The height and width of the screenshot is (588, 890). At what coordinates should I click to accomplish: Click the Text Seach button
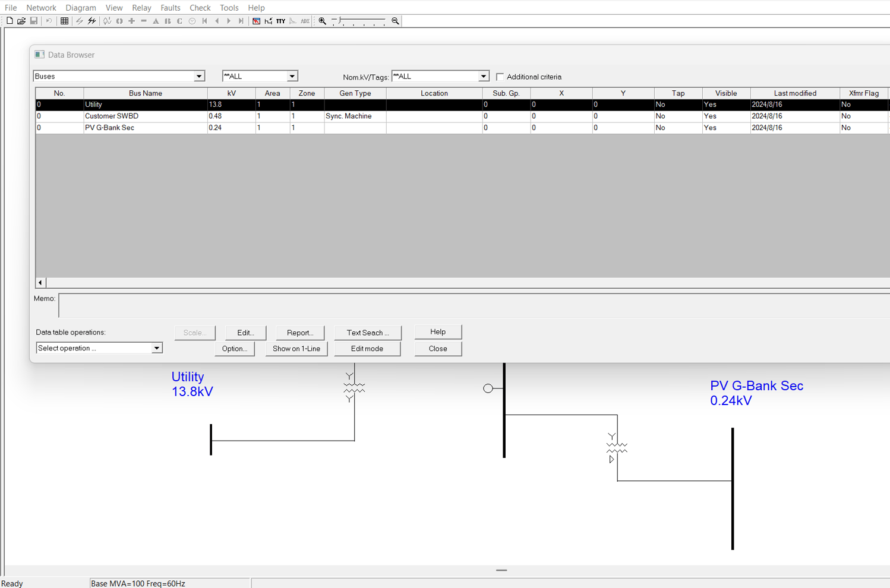[x=367, y=333]
